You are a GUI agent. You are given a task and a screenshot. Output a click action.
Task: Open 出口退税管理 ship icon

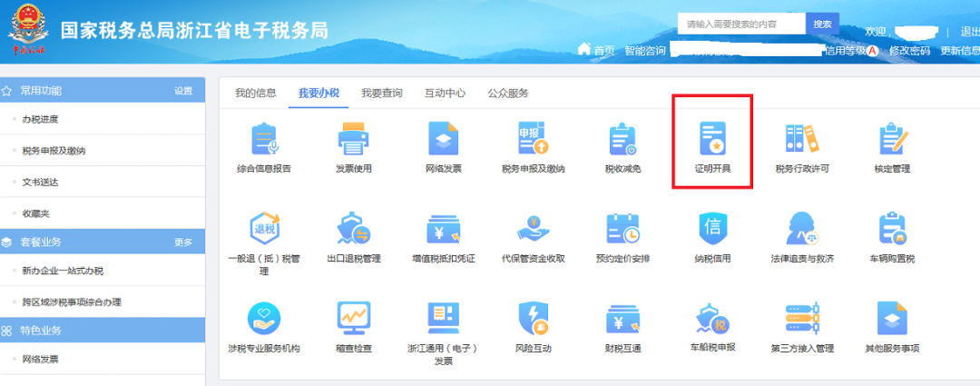click(x=354, y=228)
